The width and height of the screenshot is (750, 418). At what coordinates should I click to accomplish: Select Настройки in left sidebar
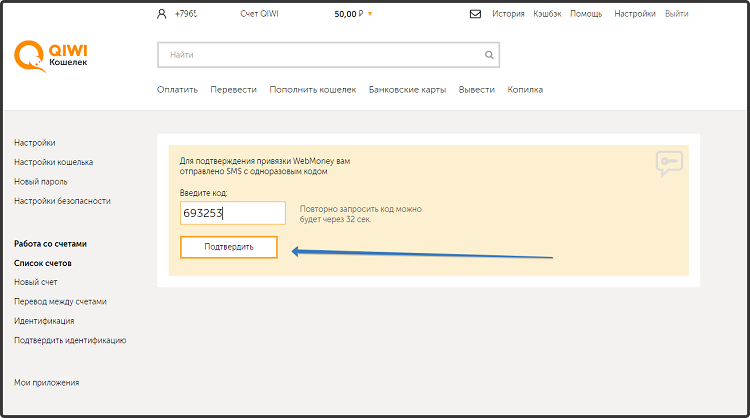(x=34, y=143)
